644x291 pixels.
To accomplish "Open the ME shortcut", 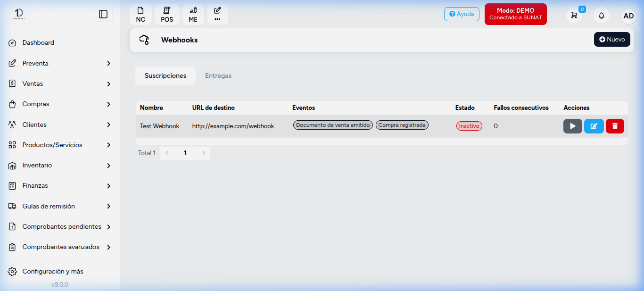I will tap(193, 15).
